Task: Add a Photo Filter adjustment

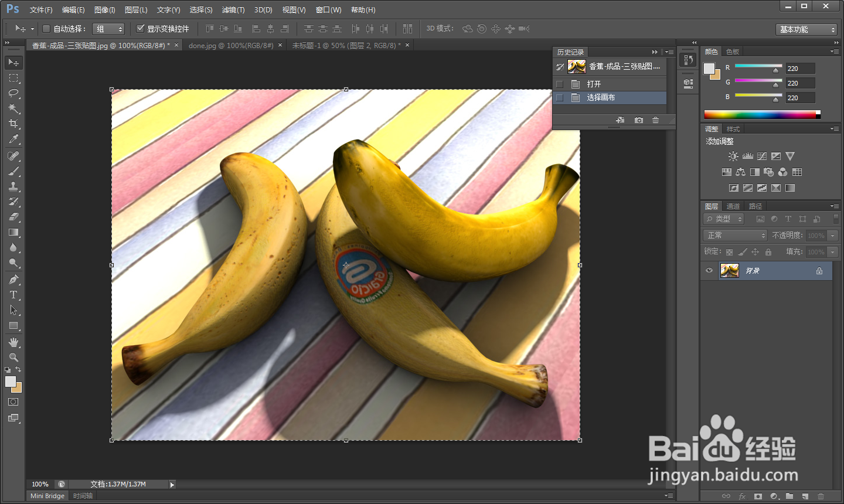Action: pyautogui.click(x=768, y=172)
